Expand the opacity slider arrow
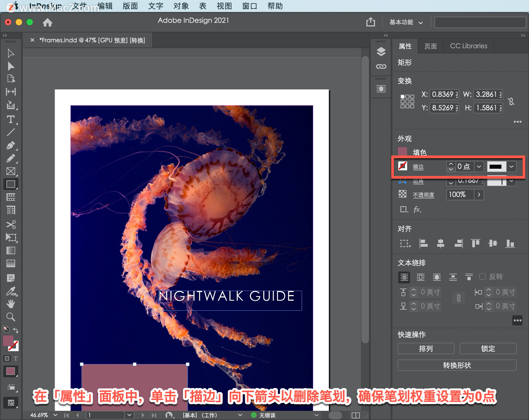This screenshot has height=420, width=529. [x=479, y=195]
